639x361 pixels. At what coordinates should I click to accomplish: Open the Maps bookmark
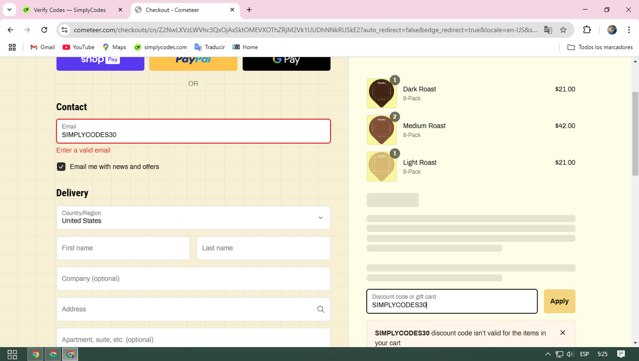(x=114, y=47)
